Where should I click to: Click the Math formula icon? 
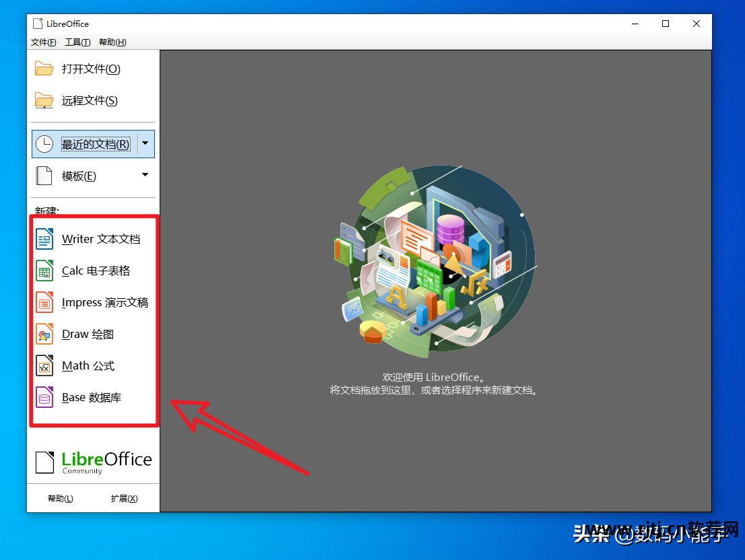click(44, 366)
